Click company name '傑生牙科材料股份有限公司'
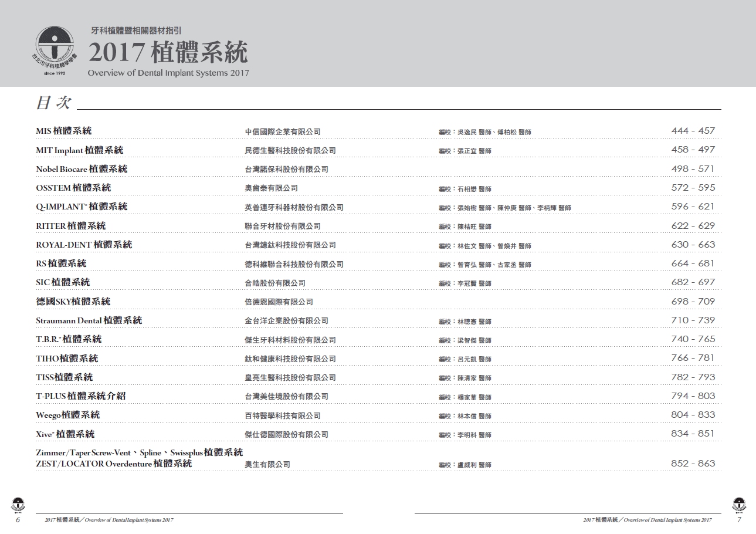 [290, 340]
